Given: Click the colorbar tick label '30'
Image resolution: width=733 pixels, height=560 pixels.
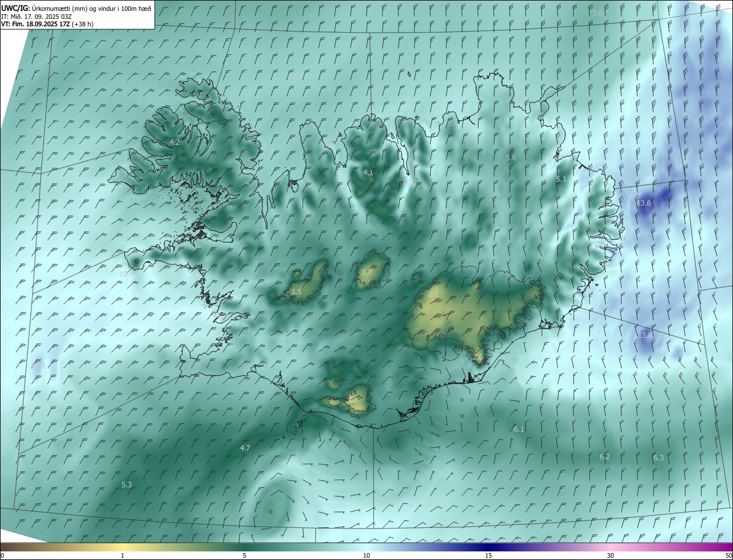Looking at the screenshot, I should pyautogui.click(x=610, y=555).
